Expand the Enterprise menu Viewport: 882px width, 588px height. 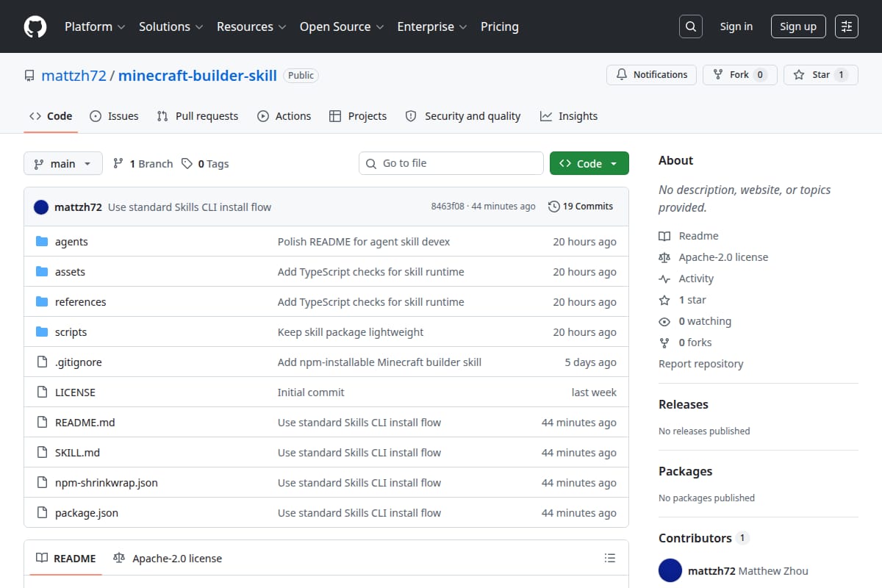coord(432,26)
